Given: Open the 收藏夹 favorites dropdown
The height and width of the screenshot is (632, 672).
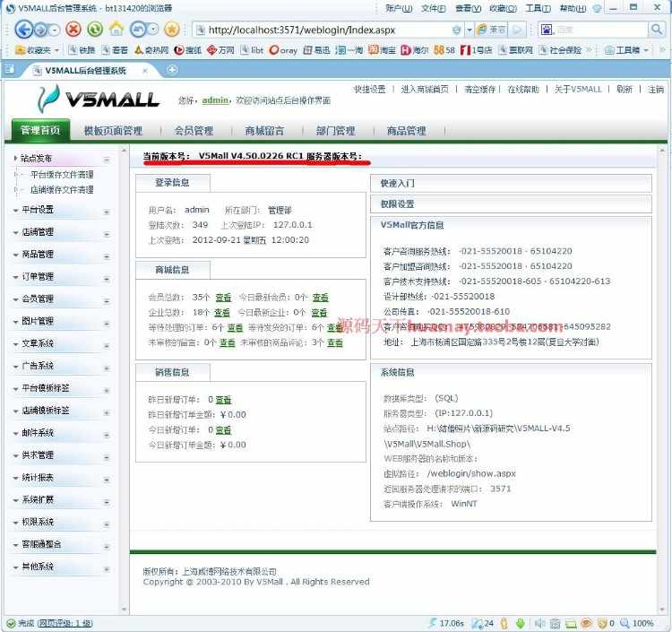Looking at the screenshot, I should [38, 50].
